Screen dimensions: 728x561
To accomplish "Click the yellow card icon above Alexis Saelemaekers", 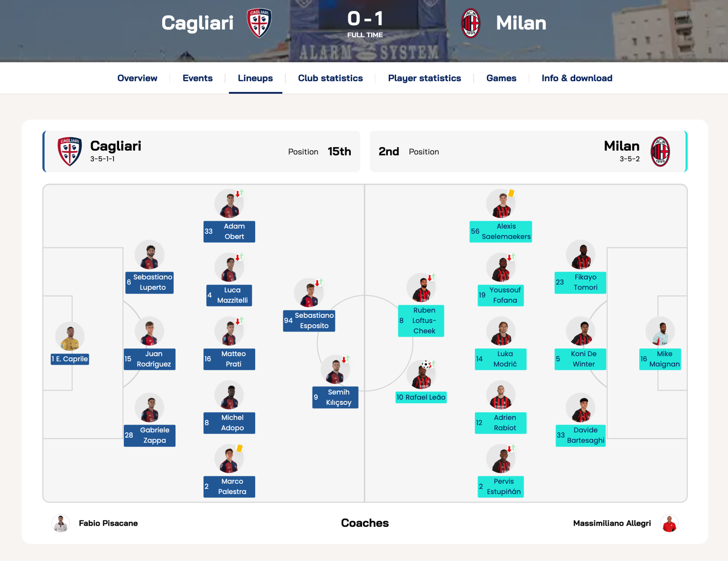I will pos(511,193).
